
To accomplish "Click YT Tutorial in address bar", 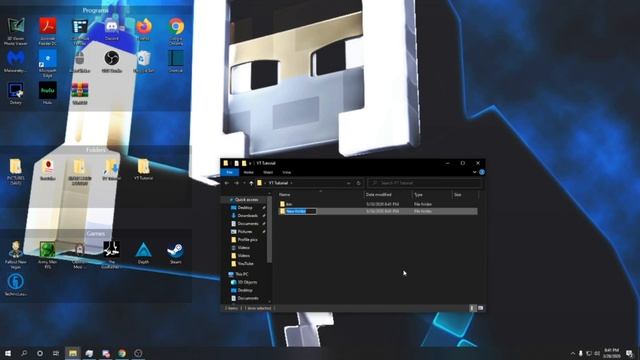I will tap(278, 183).
